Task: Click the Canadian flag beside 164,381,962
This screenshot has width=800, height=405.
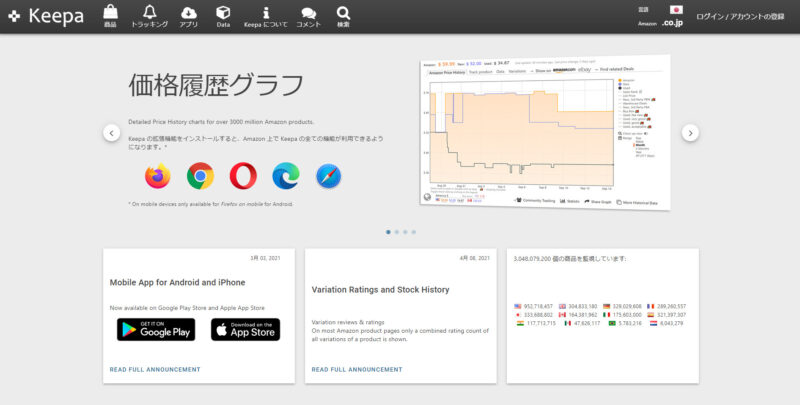Action: coord(562,315)
